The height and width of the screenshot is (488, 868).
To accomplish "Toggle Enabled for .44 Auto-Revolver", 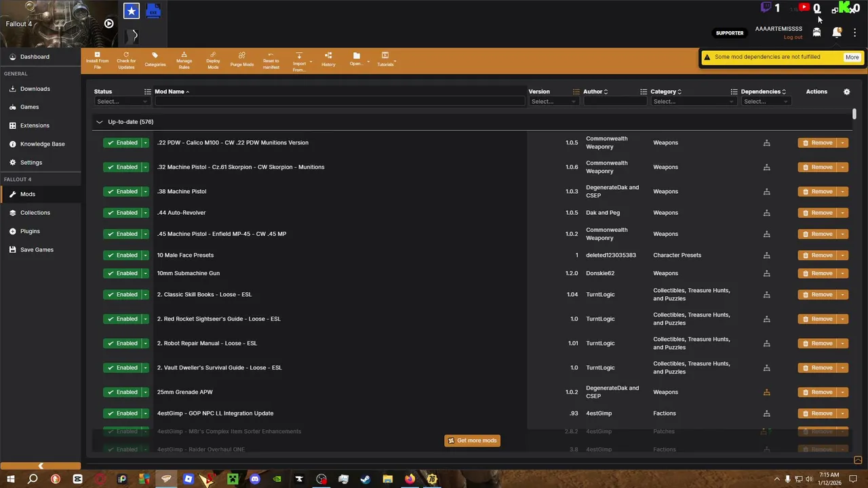I will click(121, 213).
